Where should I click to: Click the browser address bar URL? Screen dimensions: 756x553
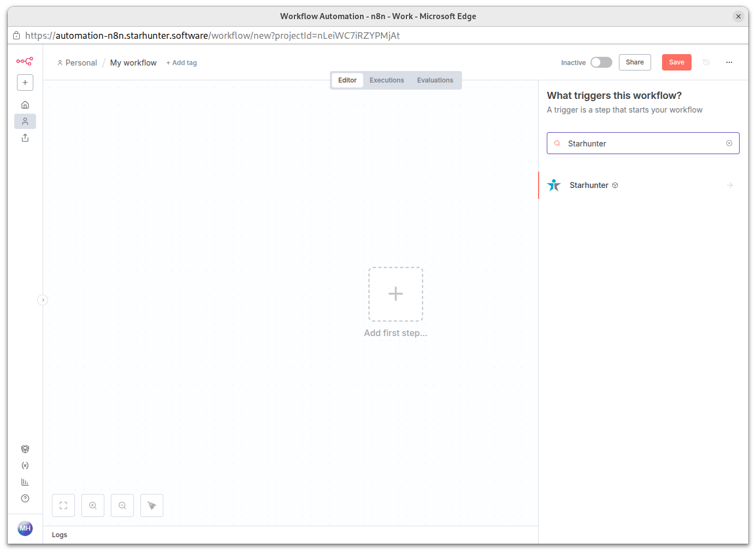[x=212, y=36]
